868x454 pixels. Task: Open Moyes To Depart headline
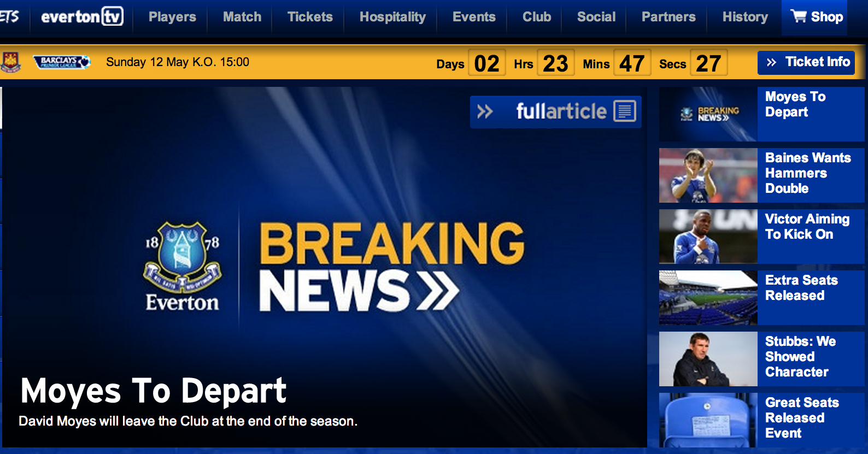point(153,391)
